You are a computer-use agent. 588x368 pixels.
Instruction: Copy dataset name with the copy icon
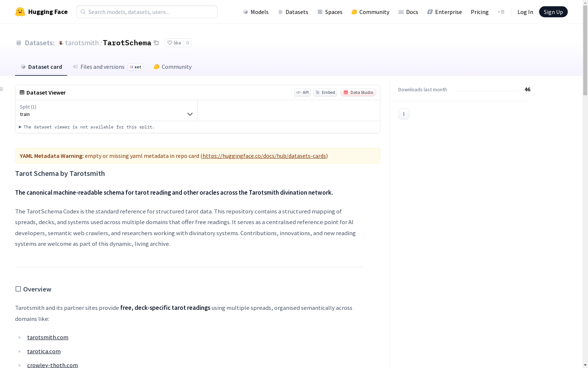tap(156, 43)
